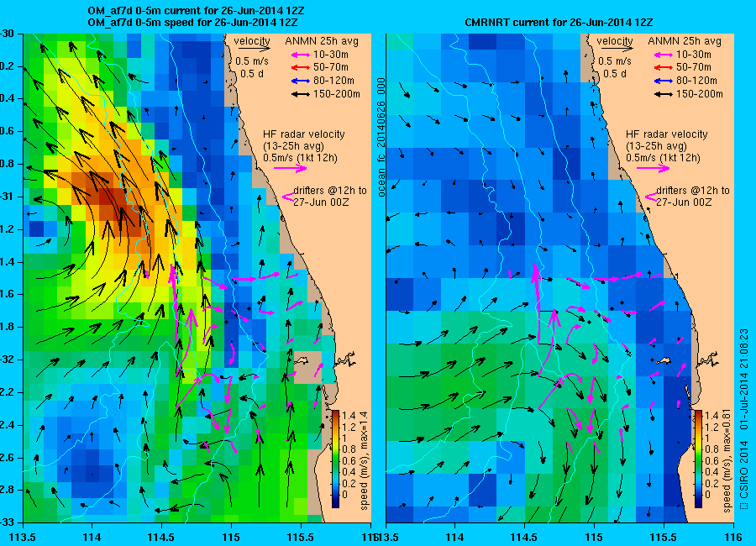Click 'ANMN 25h avg' heading in OM_af7d panel

tap(322, 41)
